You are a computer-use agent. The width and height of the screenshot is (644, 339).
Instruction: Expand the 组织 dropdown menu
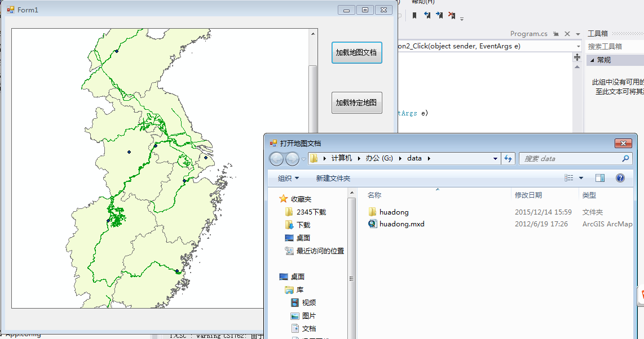tap(288, 178)
